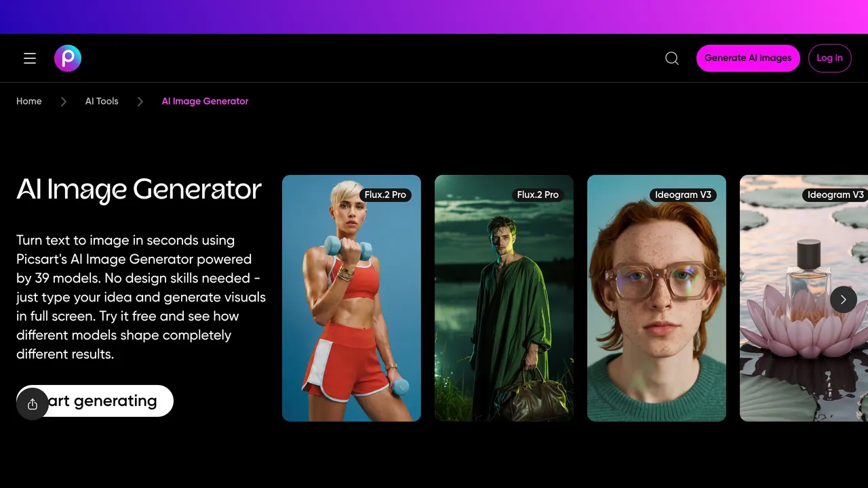Click the description paragraph about 39 models
868x488 pixels.
tap(141, 297)
